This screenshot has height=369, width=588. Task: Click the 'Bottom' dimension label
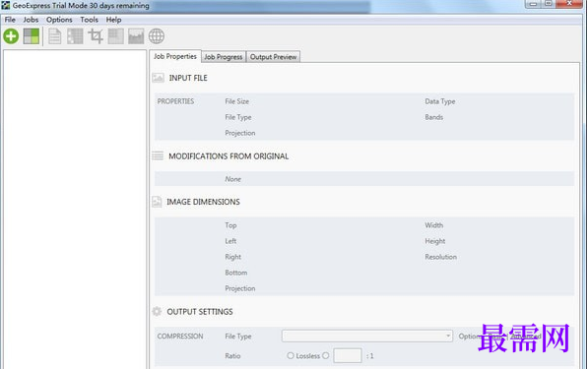click(x=235, y=273)
